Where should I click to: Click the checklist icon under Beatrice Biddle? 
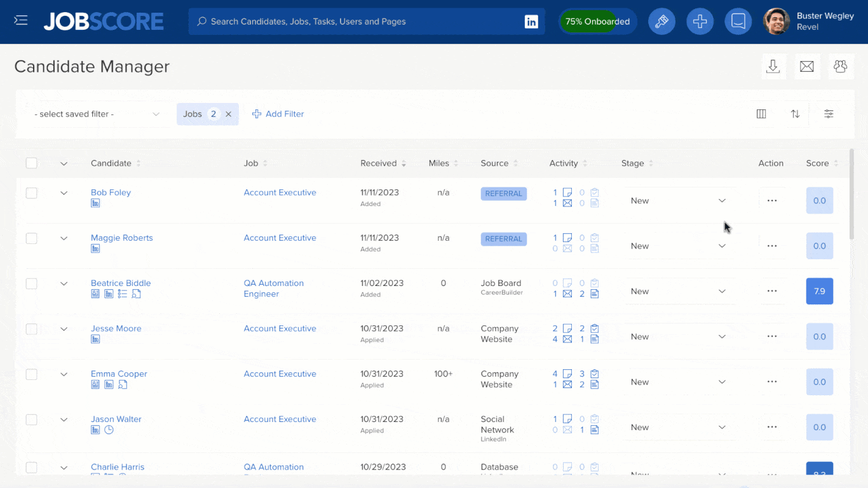pos(123,294)
